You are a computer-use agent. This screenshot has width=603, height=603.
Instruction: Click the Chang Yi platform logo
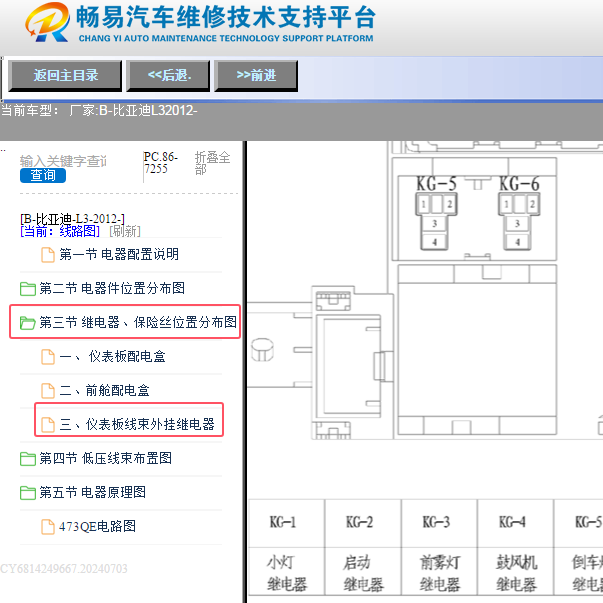(x=48, y=22)
